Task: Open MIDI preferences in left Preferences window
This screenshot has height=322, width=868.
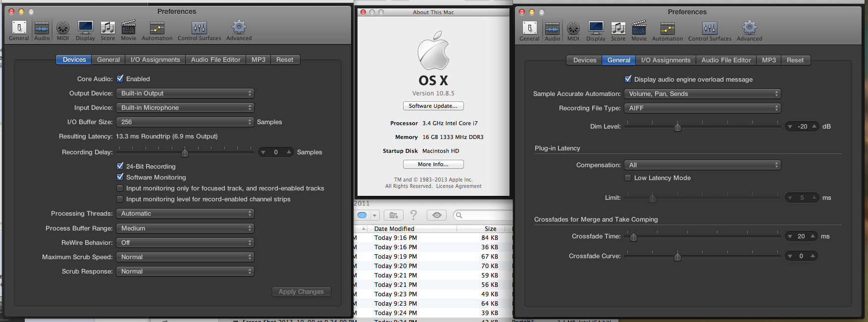Action: pyautogui.click(x=63, y=30)
